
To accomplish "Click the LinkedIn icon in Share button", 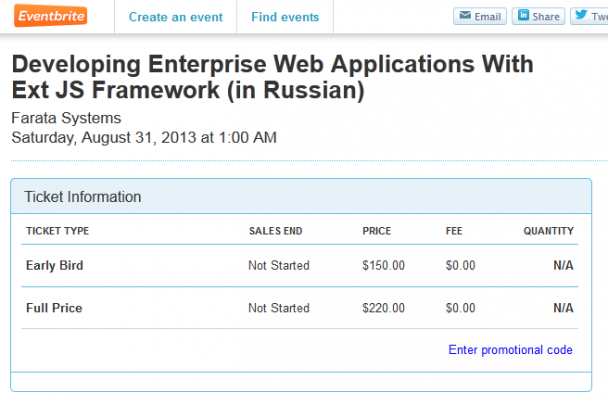I will pyautogui.click(x=523, y=15).
